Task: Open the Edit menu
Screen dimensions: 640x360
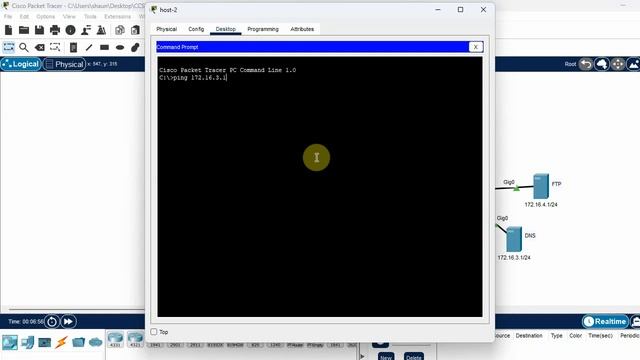Action: click(24, 16)
